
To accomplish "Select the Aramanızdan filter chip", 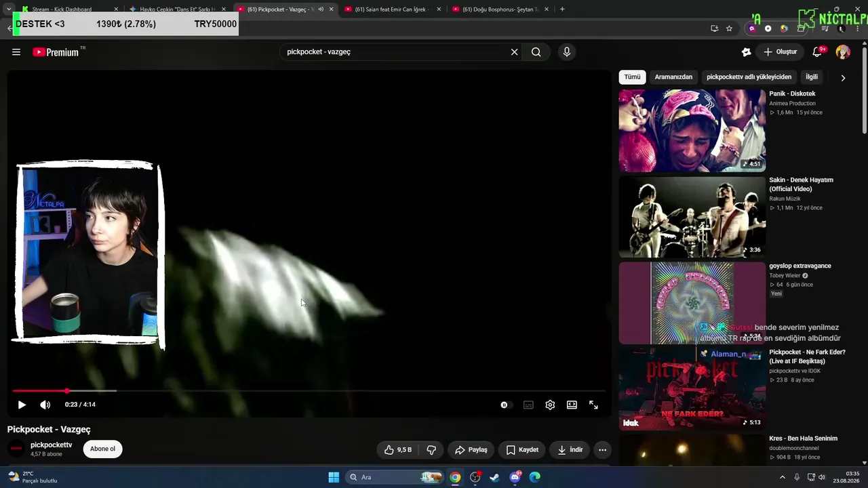I will [x=673, y=77].
